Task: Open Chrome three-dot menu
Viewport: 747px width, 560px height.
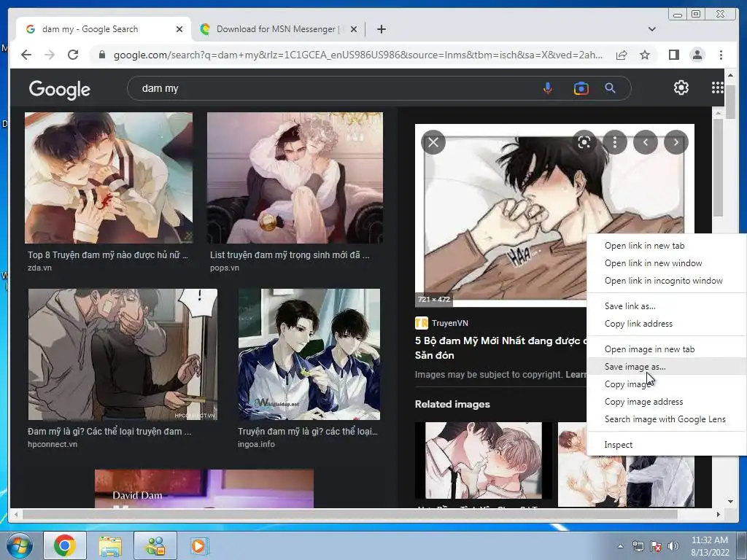Action: coord(721,55)
